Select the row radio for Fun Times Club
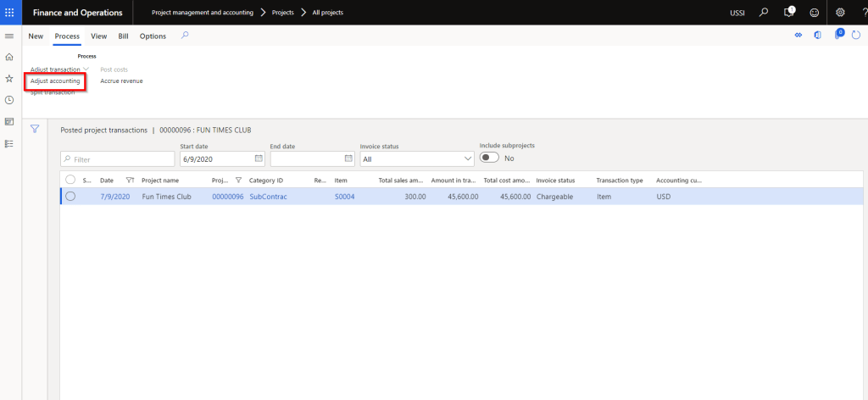Screen dimensions: 868x400 (70, 196)
